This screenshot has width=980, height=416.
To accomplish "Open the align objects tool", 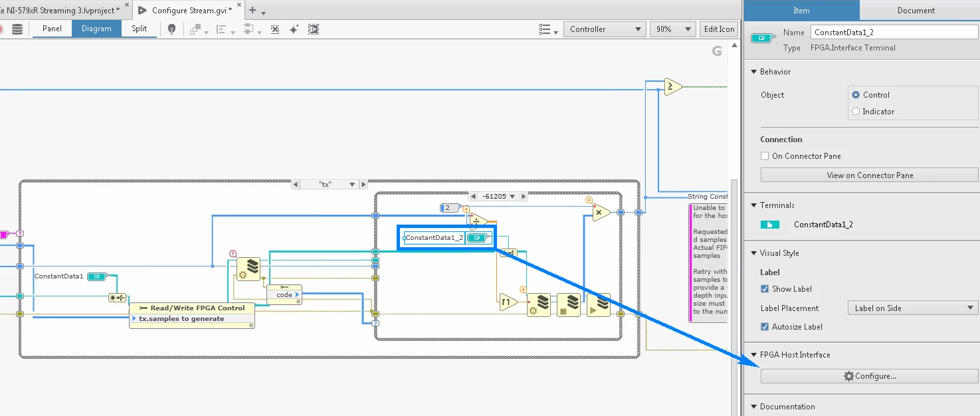I will coord(222,29).
